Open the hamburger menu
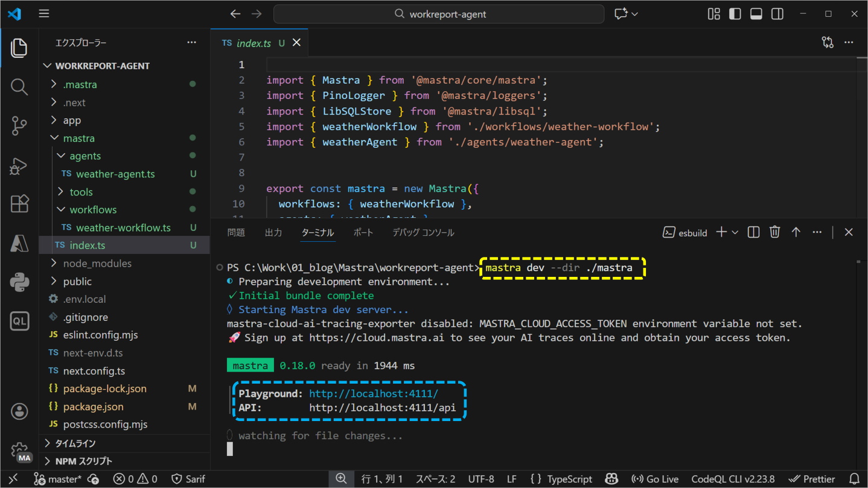The width and height of the screenshot is (868, 488). click(x=43, y=13)
